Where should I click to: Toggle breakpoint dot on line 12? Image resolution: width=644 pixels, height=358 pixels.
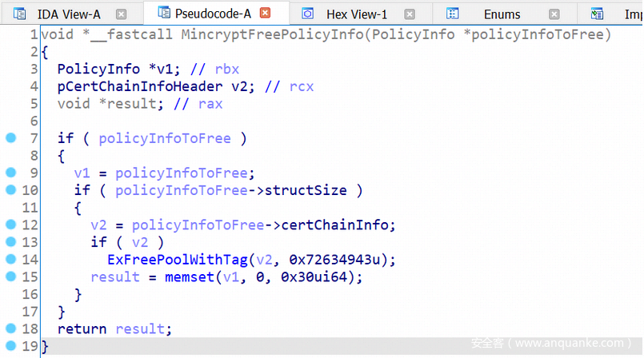(11, 225)
